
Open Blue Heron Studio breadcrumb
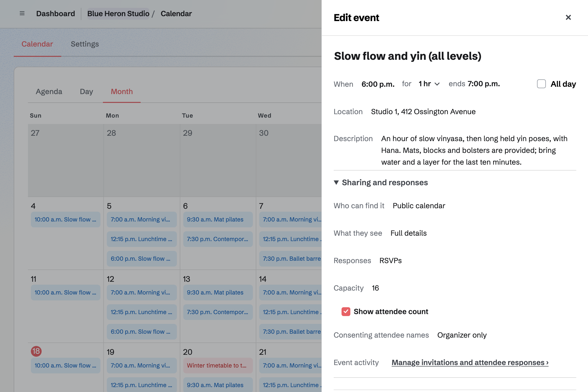tap(118, 13)
